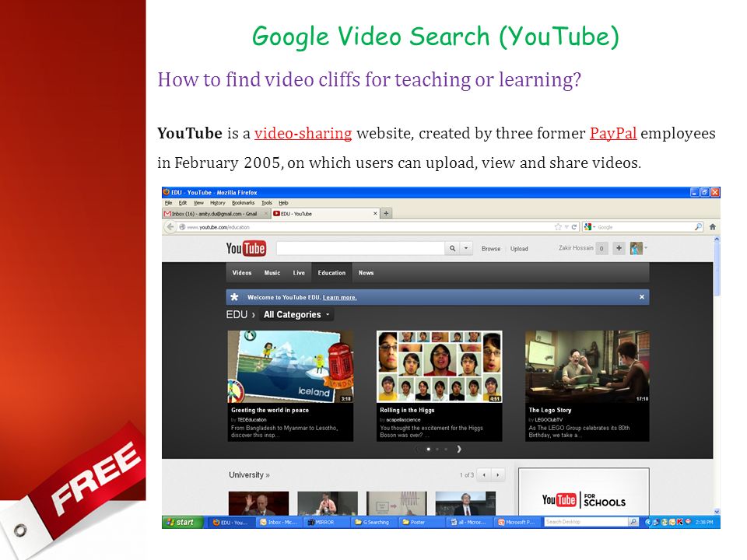Open the History menu

tap(217, 202)
